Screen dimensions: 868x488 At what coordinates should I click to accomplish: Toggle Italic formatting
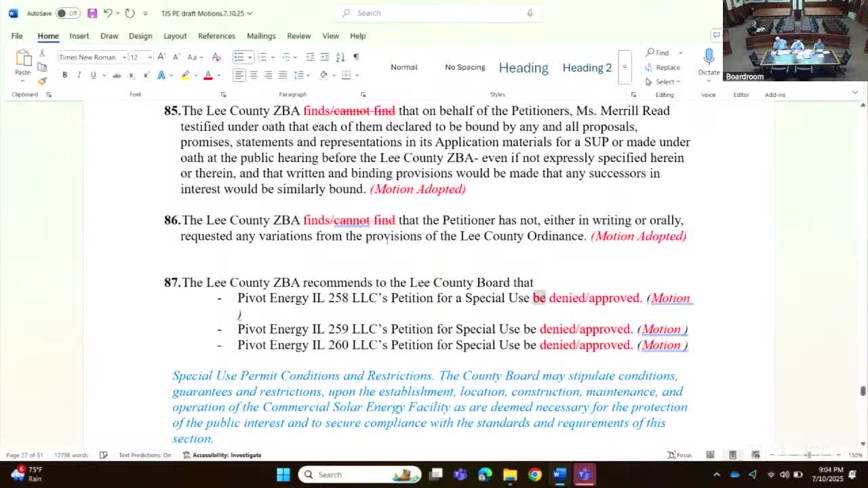[79, 75]
